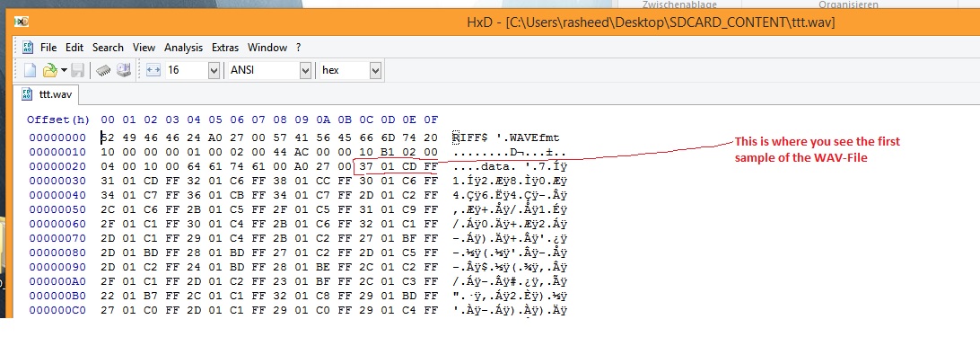Click the offset 00000010 row label

(x=57, y=152)
